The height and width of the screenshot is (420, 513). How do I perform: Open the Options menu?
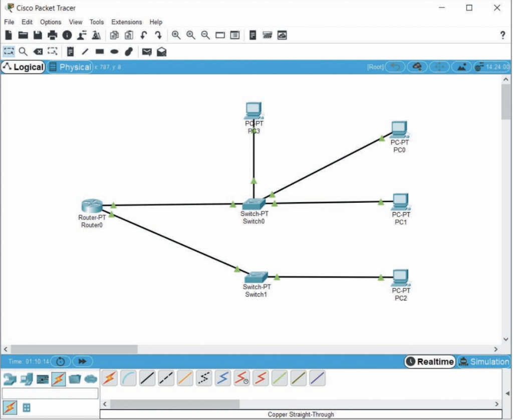[51, 22]
